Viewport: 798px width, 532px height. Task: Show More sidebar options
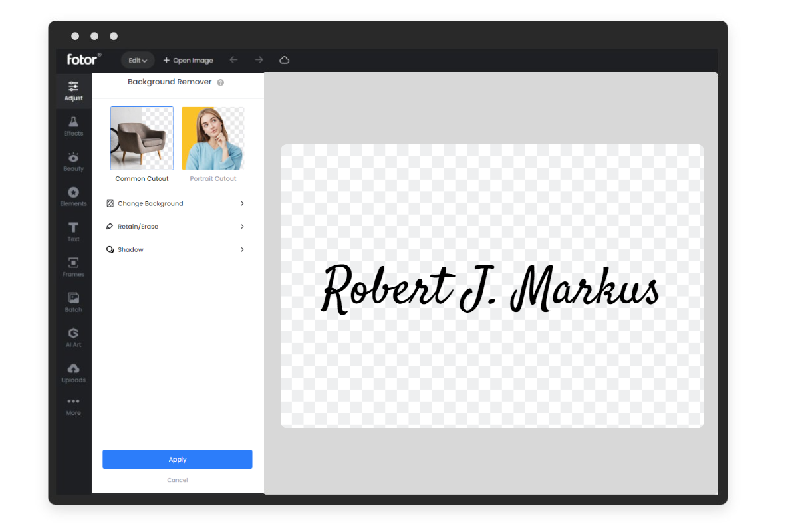pyautogui.click(x=74, y=406)
